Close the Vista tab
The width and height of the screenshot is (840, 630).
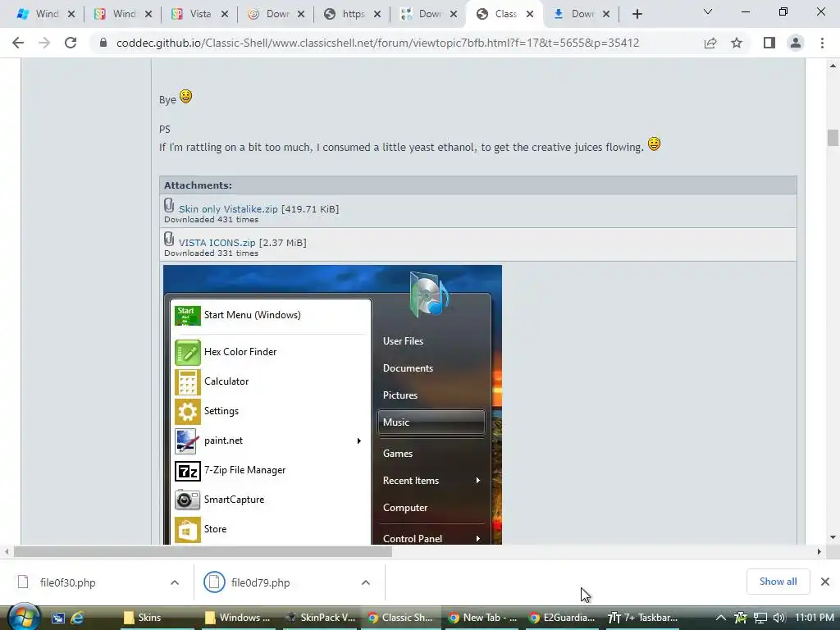tap(225, 15)
